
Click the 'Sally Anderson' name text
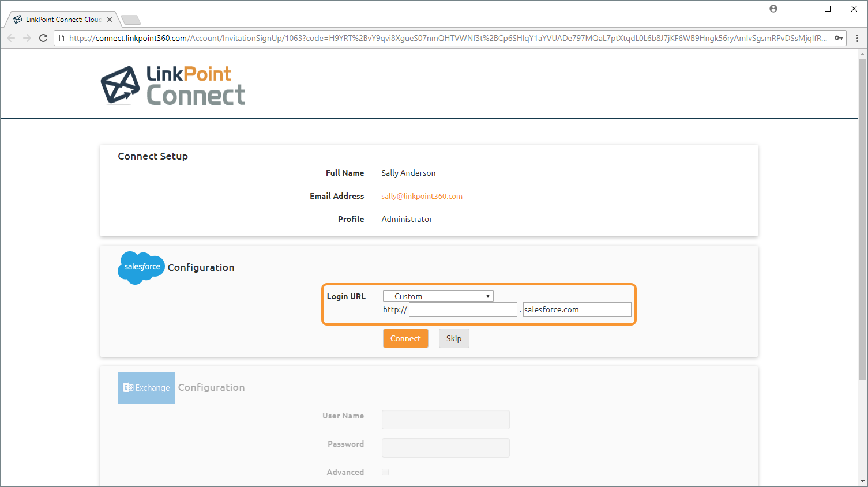[x=408, y=173]
